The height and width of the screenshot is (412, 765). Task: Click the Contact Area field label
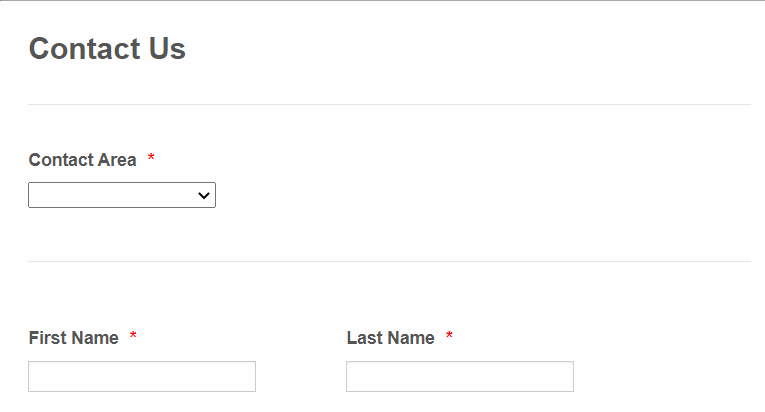pyautogui.click(x=82, y=160)
